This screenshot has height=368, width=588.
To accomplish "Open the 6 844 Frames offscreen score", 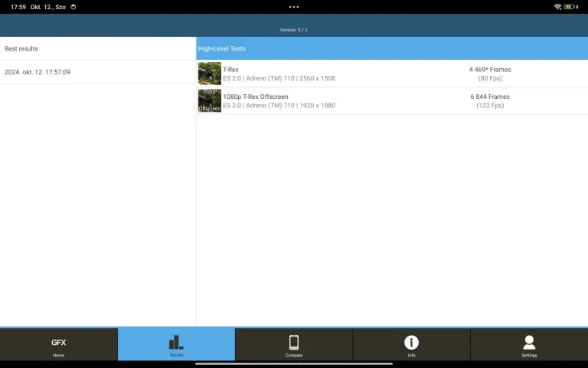I will (x=490, y=97).
